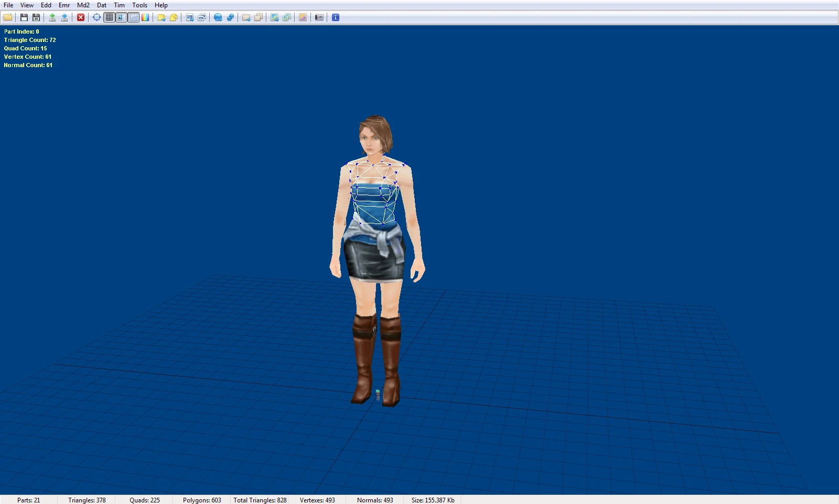Open the Edd dropdown menu
839x504 pixels.
46,5
